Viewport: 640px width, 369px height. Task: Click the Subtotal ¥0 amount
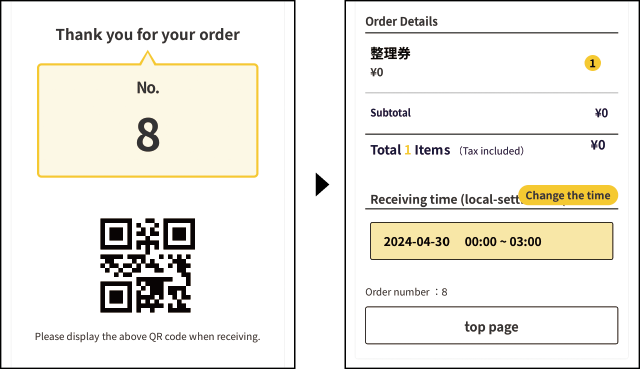[601, 113]
